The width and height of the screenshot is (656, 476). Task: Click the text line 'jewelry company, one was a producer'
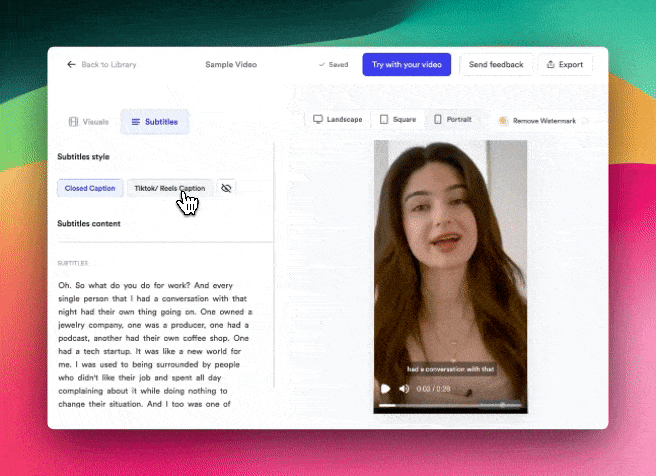153,325
